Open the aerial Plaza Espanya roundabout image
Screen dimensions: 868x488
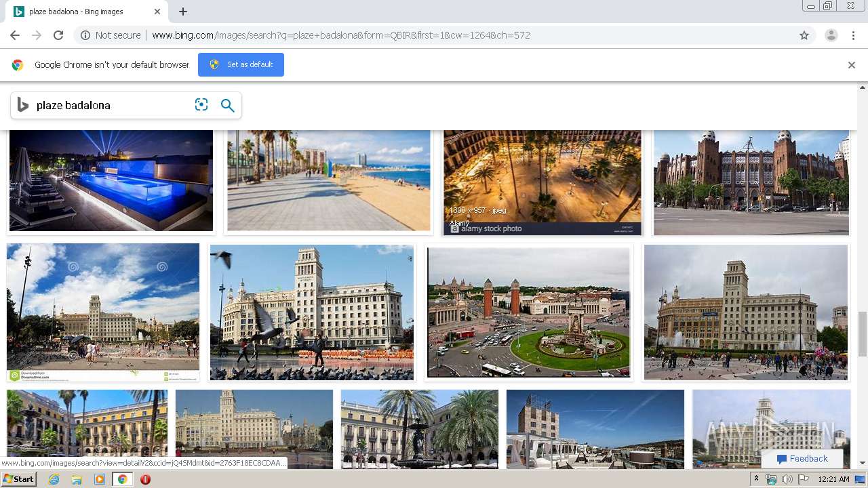[529, 312]
